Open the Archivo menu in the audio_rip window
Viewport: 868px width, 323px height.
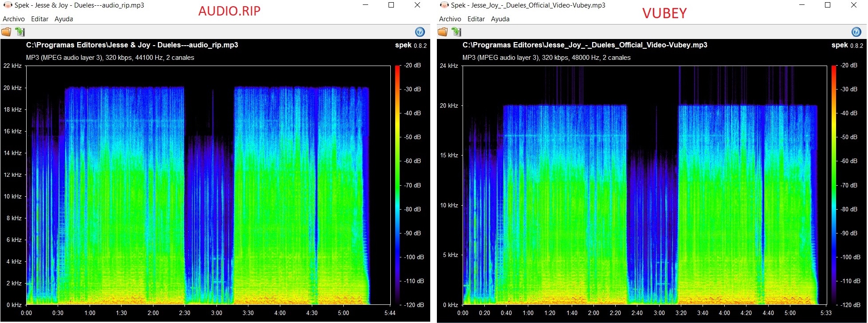coord(14,19)
